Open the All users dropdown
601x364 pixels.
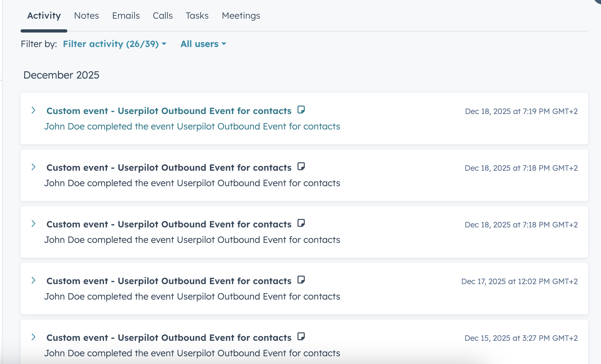click(204, 44)
